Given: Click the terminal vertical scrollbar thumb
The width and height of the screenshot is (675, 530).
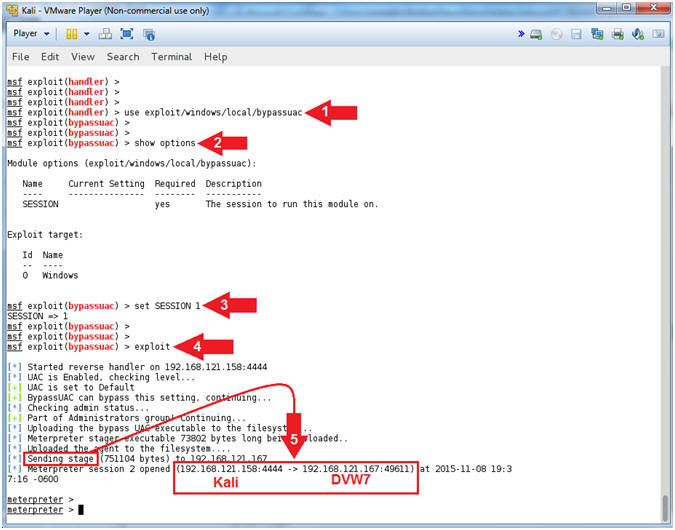Looking at the screenshot, I should [666, 508].
